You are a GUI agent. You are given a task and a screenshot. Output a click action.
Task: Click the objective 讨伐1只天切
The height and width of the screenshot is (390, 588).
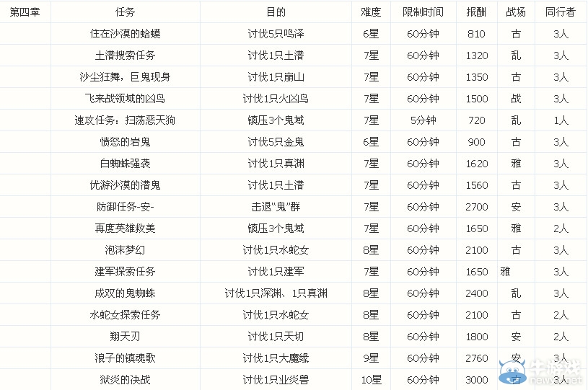pos(276,337)
